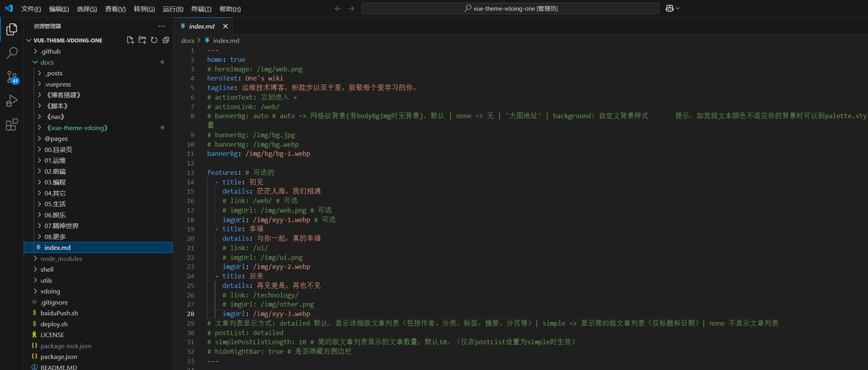Click the command center search box
868x370 pixels.
510,8
